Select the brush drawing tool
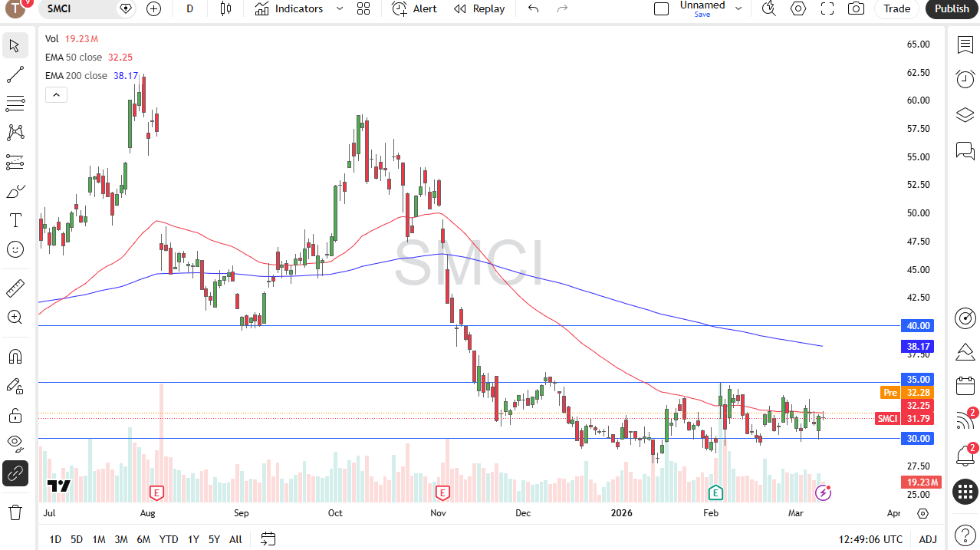 tap(15, 191)
